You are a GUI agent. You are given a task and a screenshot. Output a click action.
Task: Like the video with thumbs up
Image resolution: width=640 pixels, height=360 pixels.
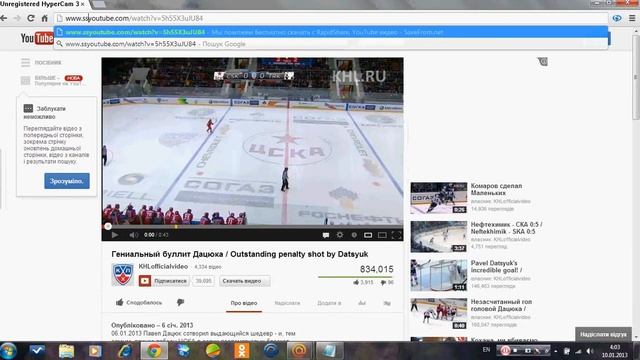coord(139,302)
